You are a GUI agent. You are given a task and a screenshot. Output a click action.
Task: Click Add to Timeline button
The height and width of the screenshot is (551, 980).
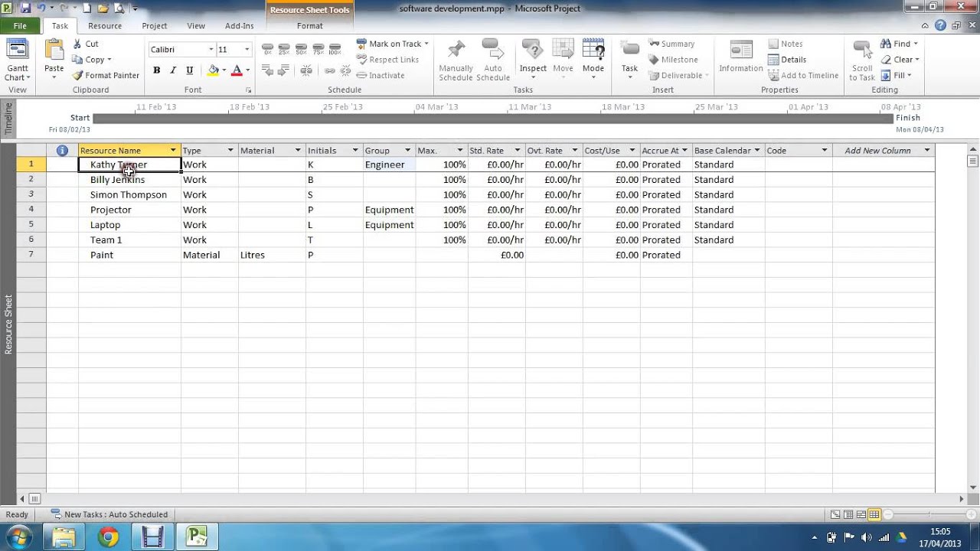coord(803,75)
